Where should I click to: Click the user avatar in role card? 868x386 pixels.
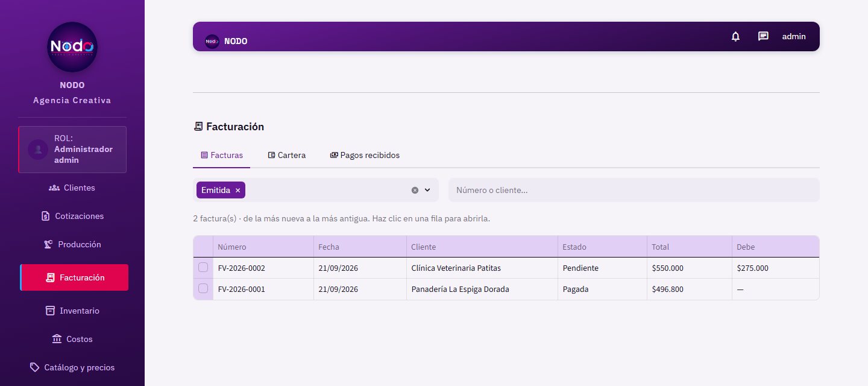[38, 149]
